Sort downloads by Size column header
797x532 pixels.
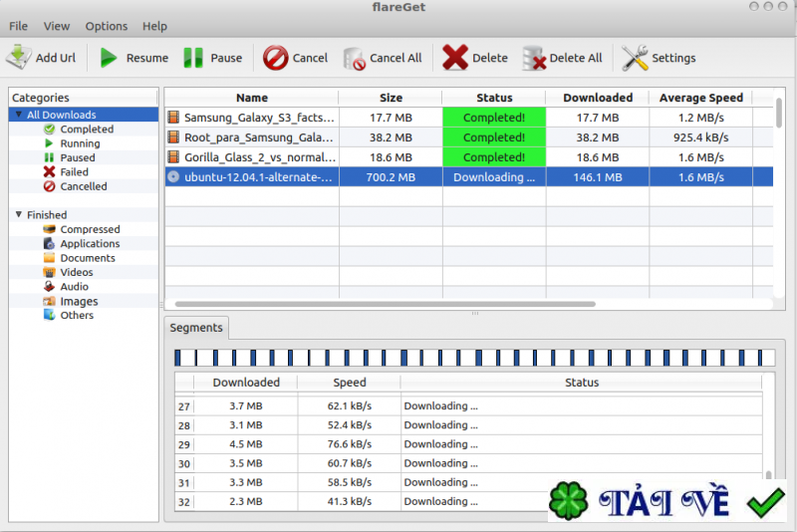(x=391, y=98)
